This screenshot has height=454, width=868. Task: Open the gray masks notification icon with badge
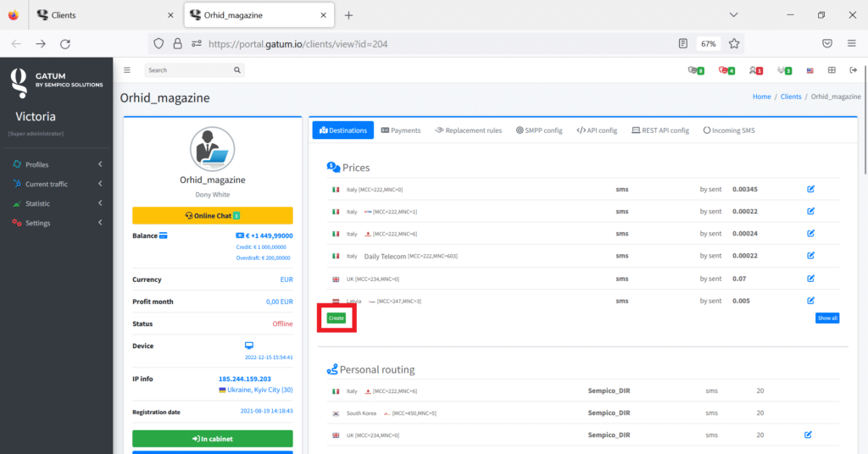[695, 70]
